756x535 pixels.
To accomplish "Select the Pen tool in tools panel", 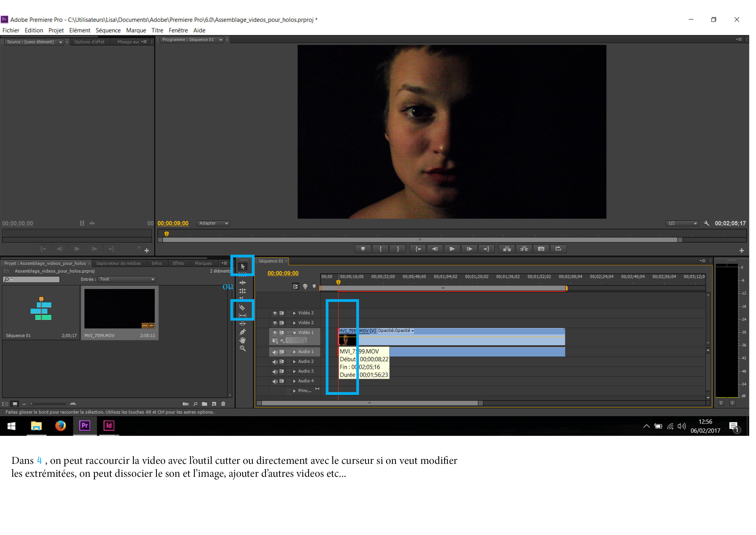I will [x=243, y=332].
